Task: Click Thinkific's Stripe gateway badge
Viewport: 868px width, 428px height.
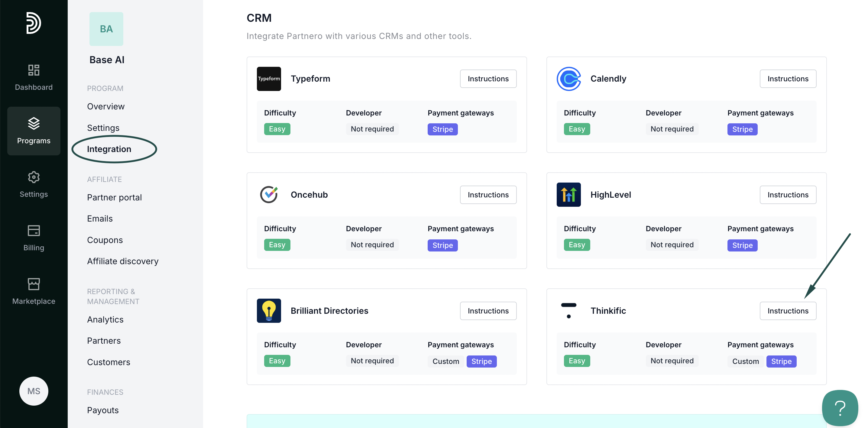Action: [781, 361]
